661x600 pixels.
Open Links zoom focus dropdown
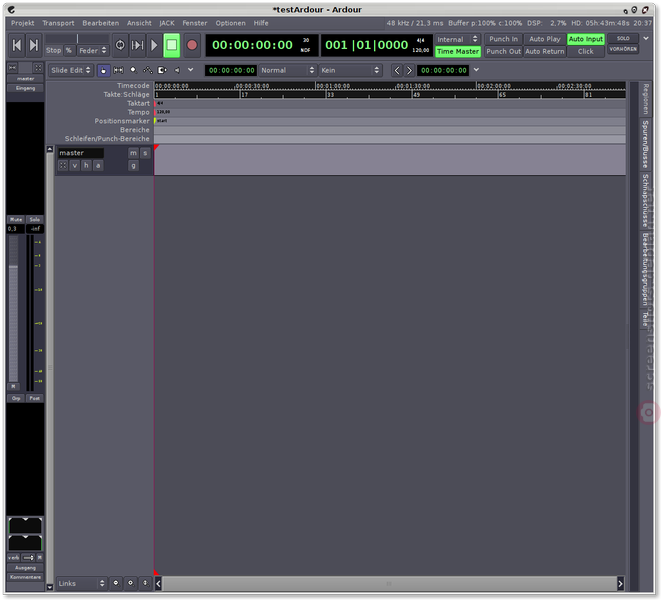pos(82,584)
